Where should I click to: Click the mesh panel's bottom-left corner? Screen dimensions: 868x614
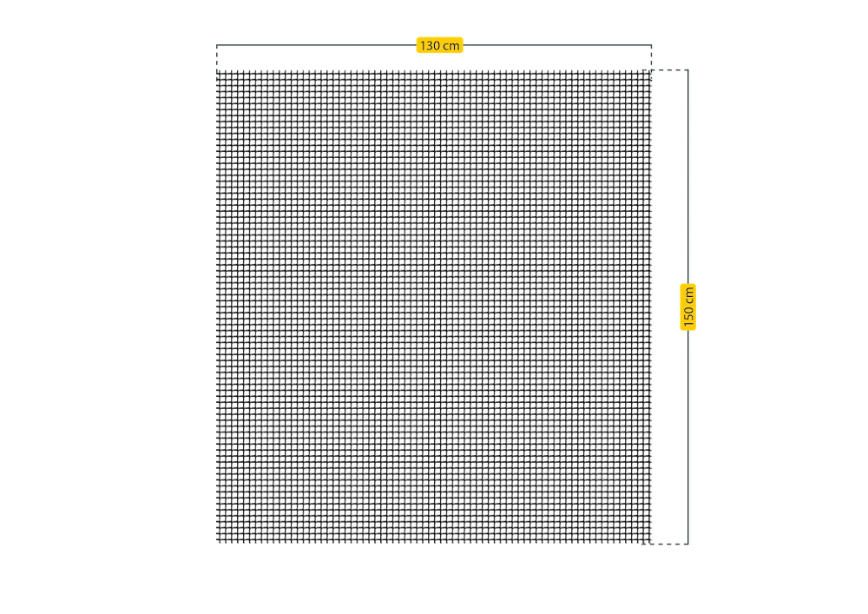point(217,539)
